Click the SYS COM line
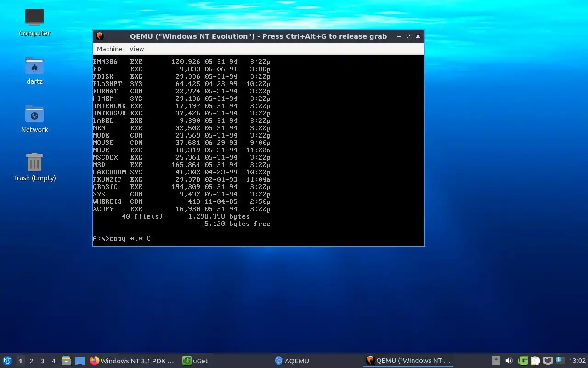Screen dimensions: 588x368 182,194
